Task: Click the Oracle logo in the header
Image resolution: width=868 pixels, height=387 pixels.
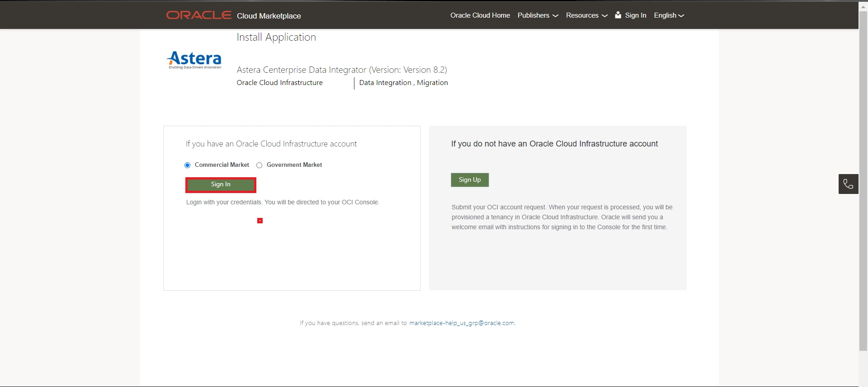Action: click(x=198, y=15)
